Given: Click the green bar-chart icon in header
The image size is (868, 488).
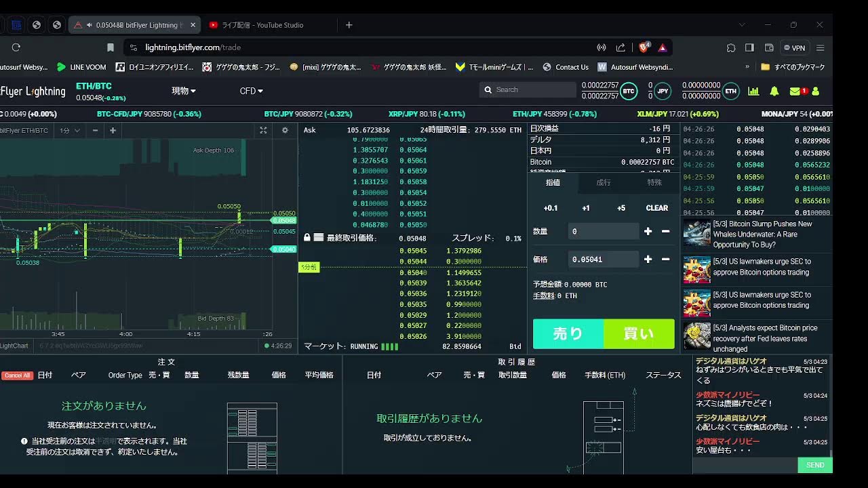Looking at the screenshot, I should pyautogui.click(x=753, y=91).
